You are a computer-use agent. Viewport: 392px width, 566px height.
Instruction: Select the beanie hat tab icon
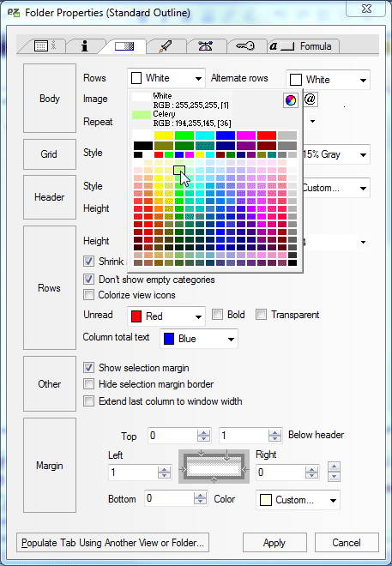[x=205, y=46]
